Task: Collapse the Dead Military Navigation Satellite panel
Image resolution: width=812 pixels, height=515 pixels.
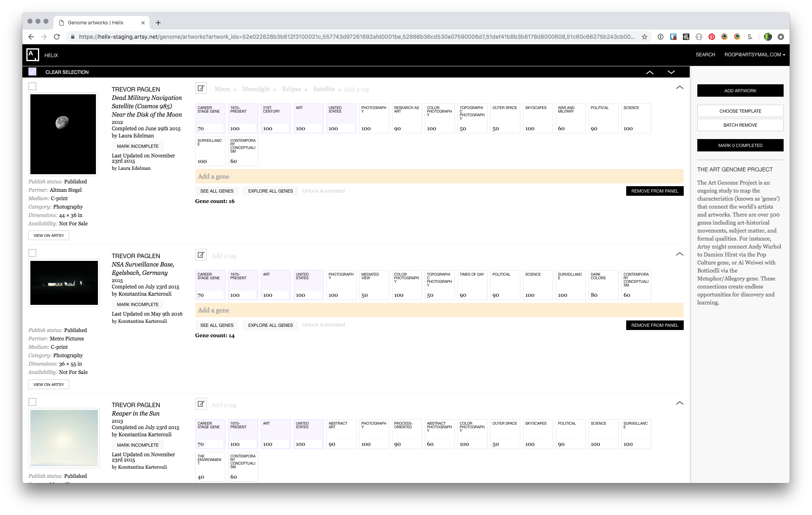Action: click(679, 87)
